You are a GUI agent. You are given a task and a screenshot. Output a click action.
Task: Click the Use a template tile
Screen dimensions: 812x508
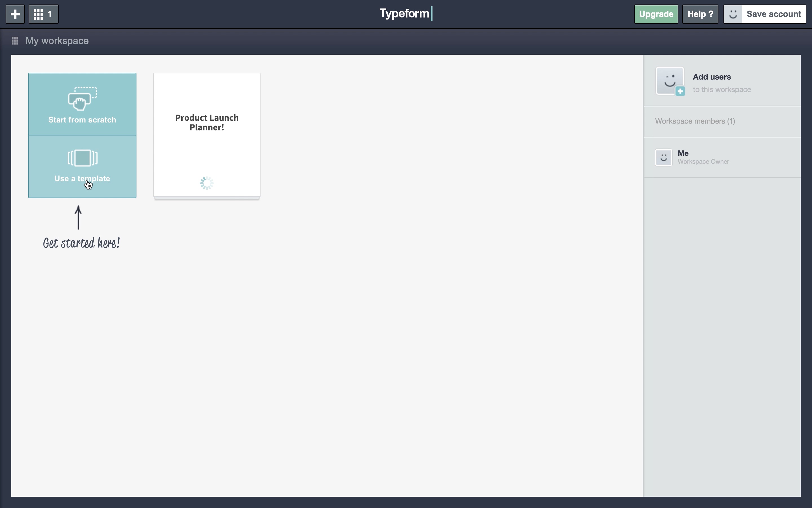[82, 167]
